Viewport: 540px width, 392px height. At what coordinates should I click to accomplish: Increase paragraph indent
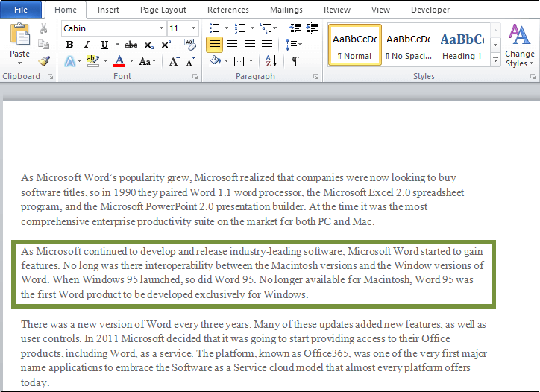click(312, 28)
